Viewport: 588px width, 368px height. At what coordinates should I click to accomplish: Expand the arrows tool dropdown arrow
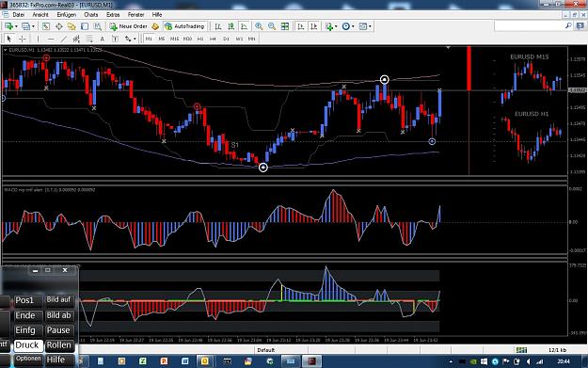pyautogui.click(x=135, y=39)
